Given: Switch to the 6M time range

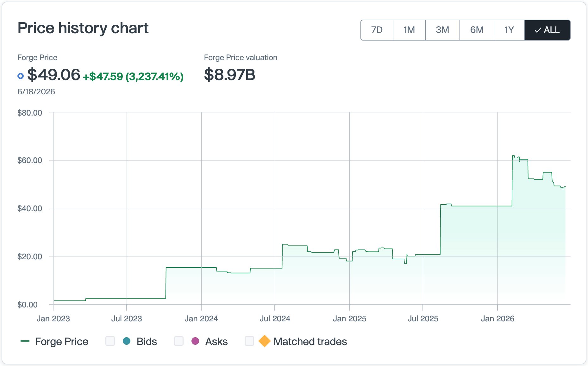Looking at the screenshot, I should (x=477, y=30).
